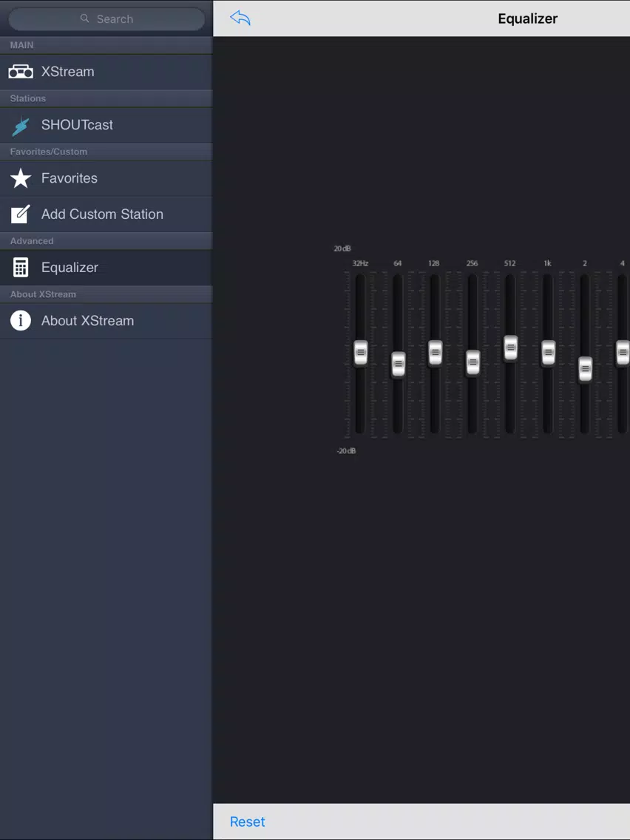
Task: Click the 512 frequency label
Action: click(509, 263)
